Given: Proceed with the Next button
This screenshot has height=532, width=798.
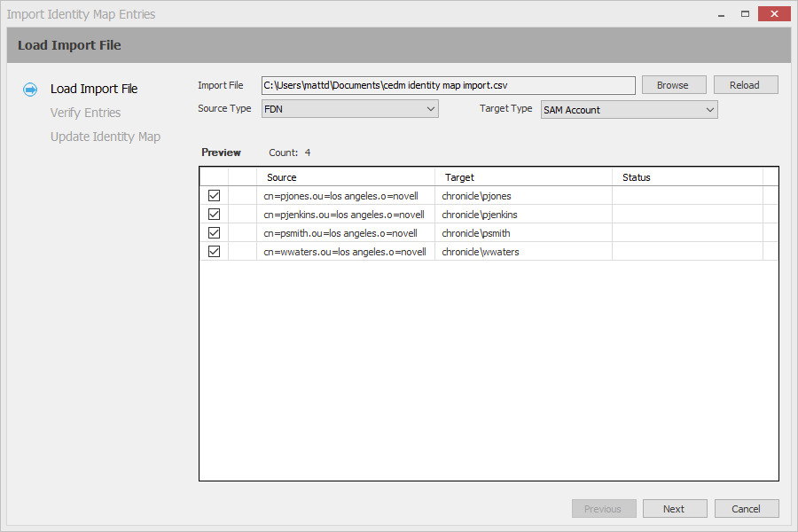Looking at the screenshot, I should [x=675, y=509].
